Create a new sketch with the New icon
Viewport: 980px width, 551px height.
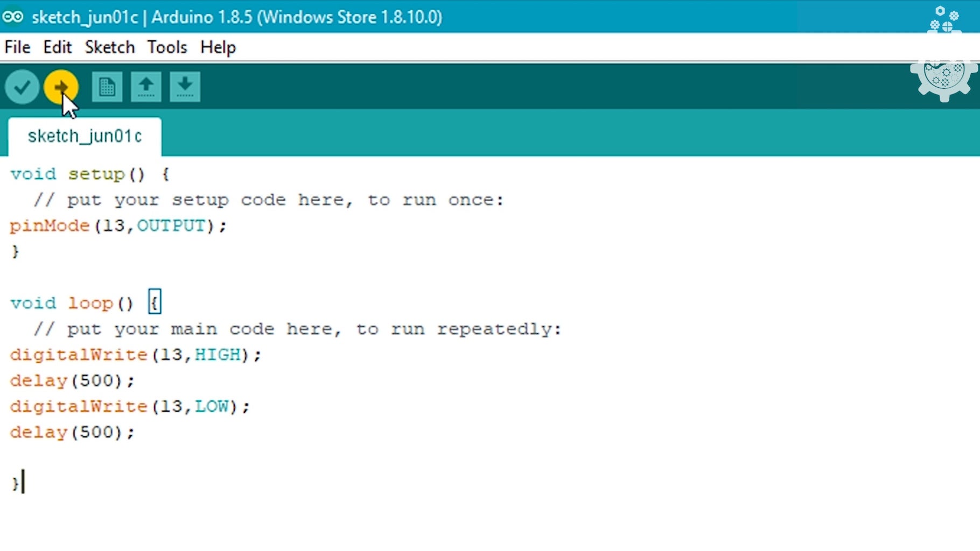point(106,86)
